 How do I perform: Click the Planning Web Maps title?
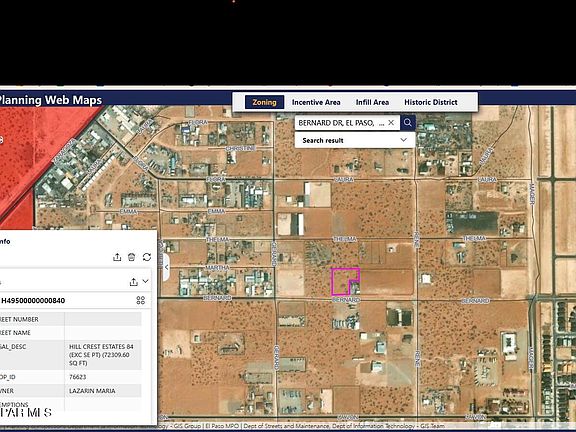click(51, 100)
